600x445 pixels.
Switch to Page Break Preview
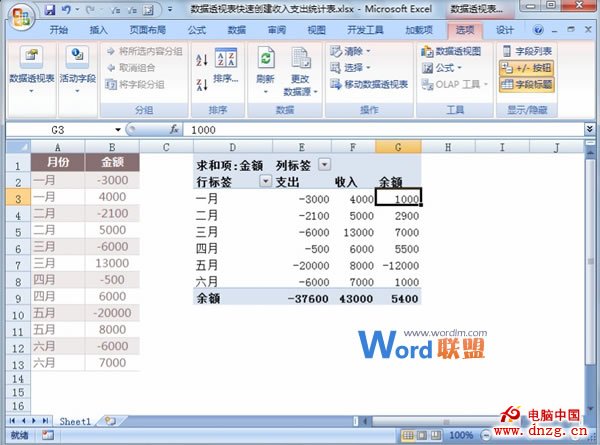[x=435, y=435]
